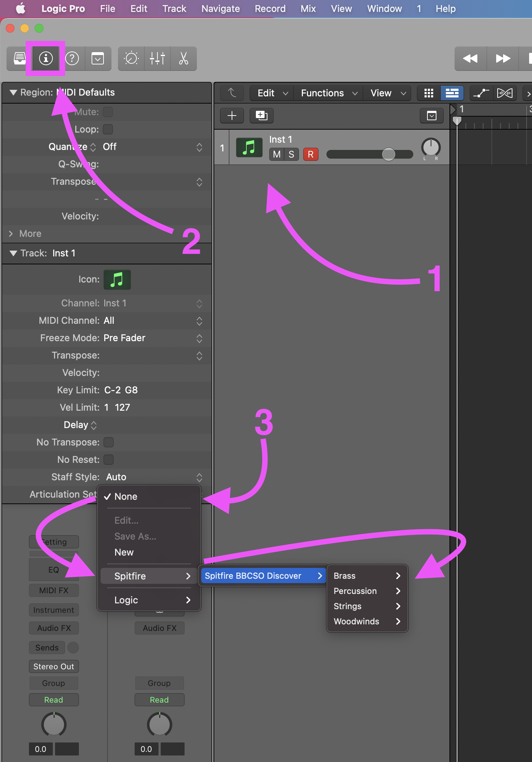
Task: Click the Instrument slot button
Action: 54,610
